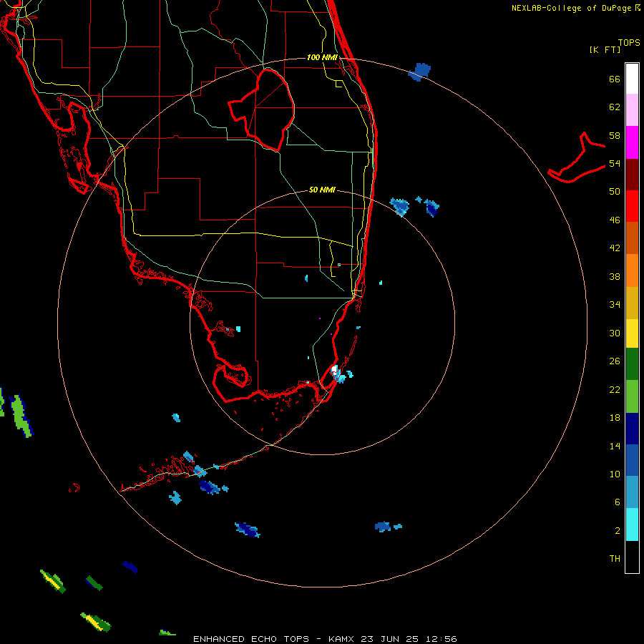Click the medium blue swatch in the legend

[x=632, y=460]
